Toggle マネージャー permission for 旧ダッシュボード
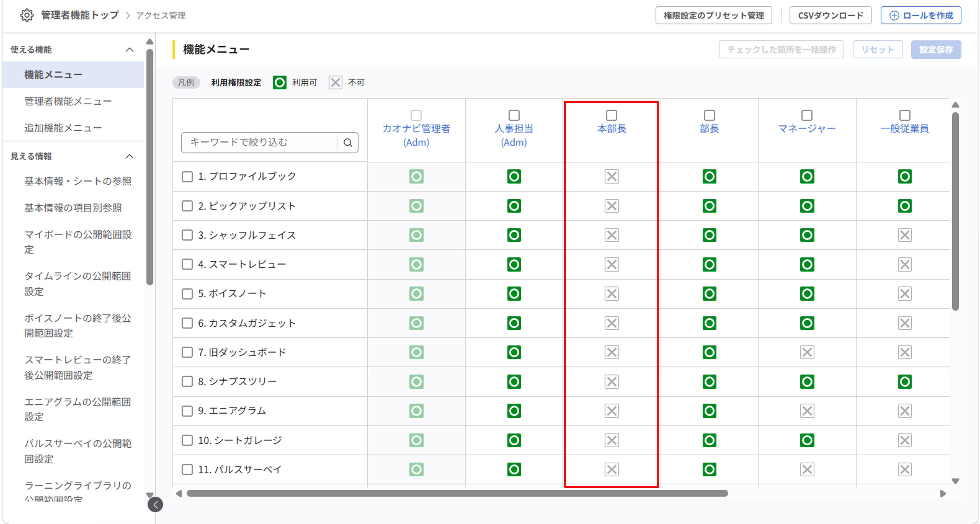 click(807, 352)
